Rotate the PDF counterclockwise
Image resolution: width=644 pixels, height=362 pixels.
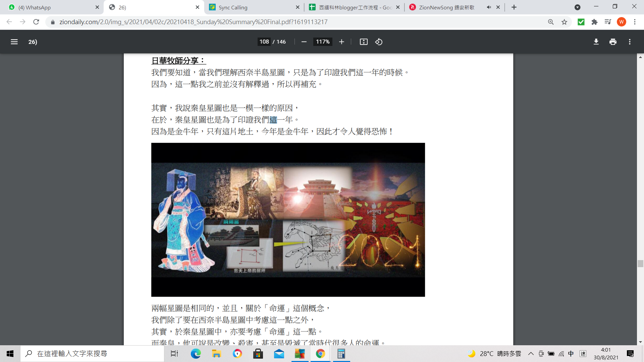[x=379, y=42]
